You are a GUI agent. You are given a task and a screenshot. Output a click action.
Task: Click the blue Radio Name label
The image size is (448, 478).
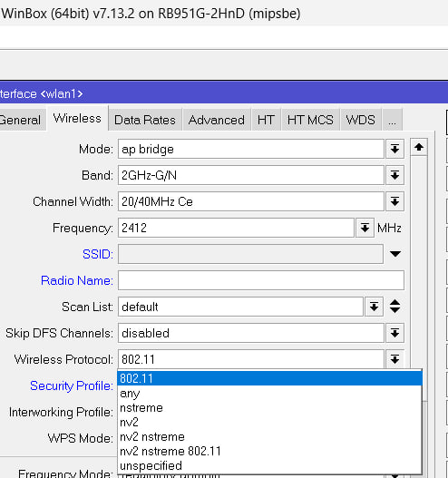77,280
